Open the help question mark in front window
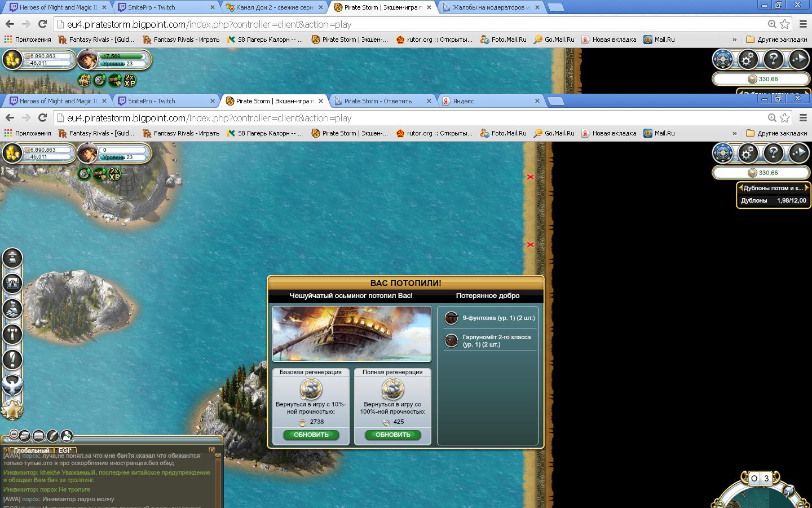Screen dimensions: 812x508 pos(773,153)
